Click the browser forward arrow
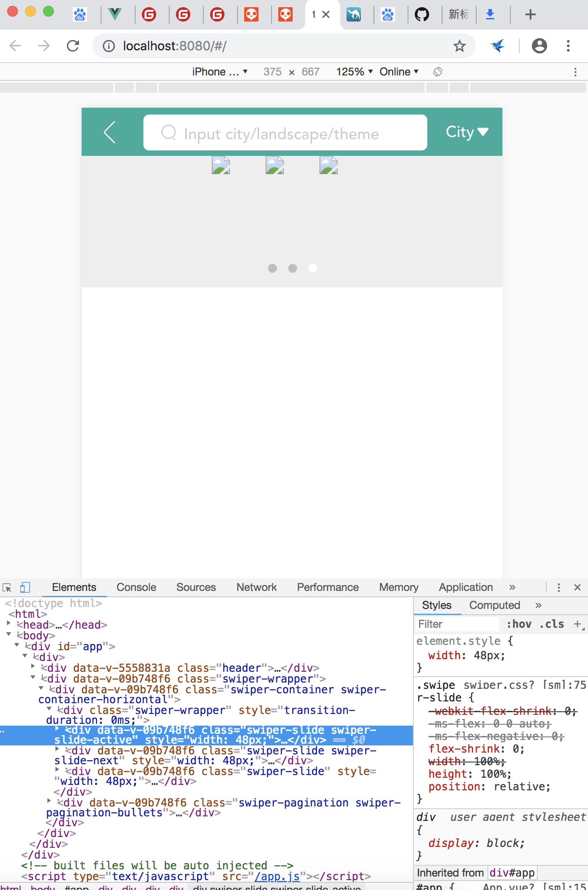Image resolution: width=588 pixels, height=890 pixels. [44, 46]
